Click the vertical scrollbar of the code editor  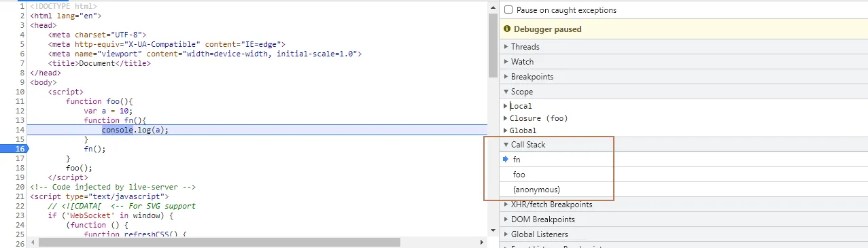[x=493, y=46]
